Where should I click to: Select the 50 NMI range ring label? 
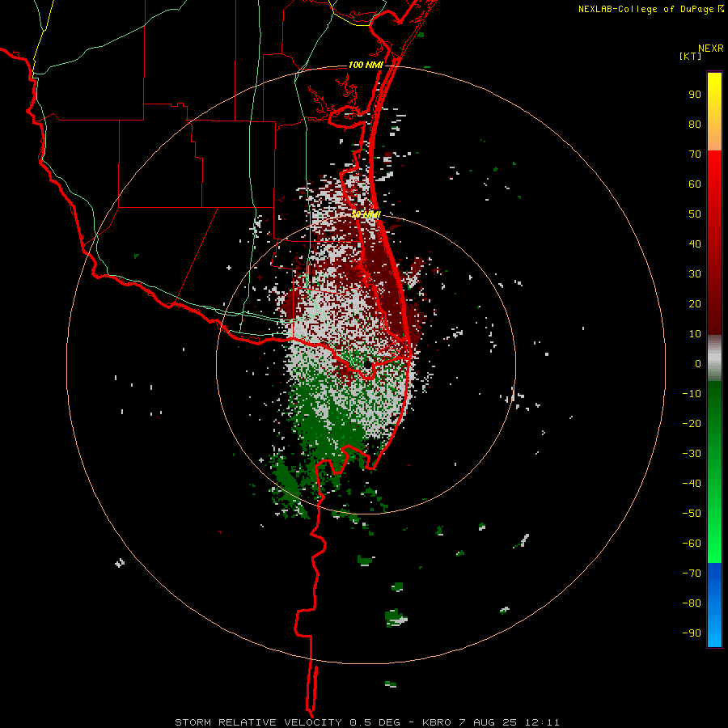click(x=366, y=214)
